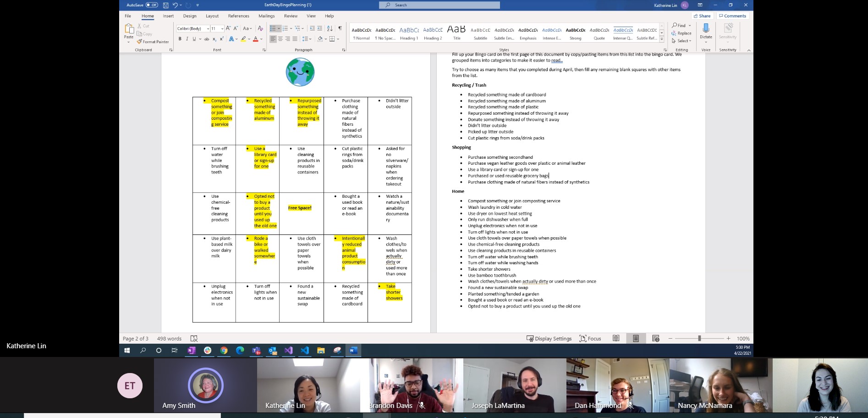
Task: Toggle the AutoSave switch
Action: coord(152,5)
